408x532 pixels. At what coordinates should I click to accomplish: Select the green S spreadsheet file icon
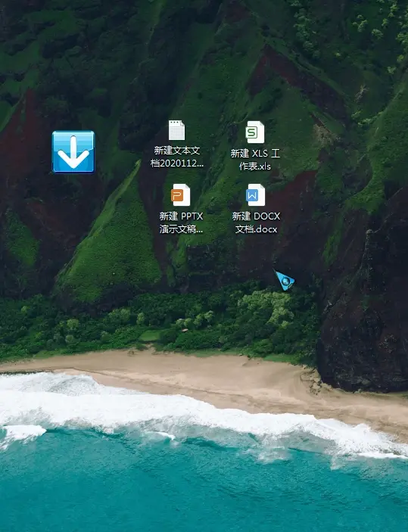tap(255, 132)
